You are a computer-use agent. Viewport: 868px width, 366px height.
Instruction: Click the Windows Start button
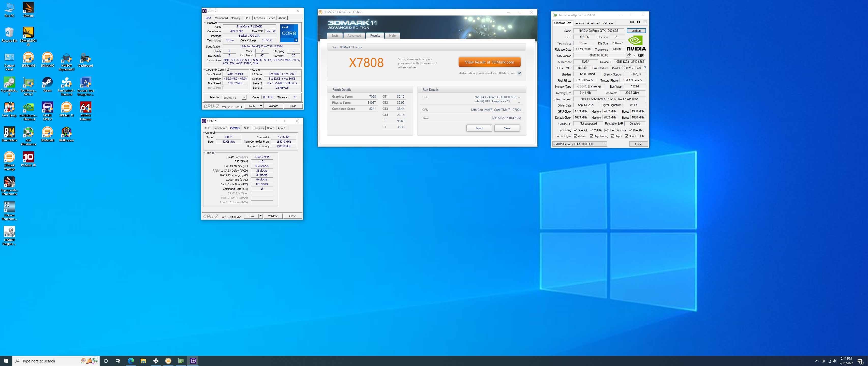6,361
